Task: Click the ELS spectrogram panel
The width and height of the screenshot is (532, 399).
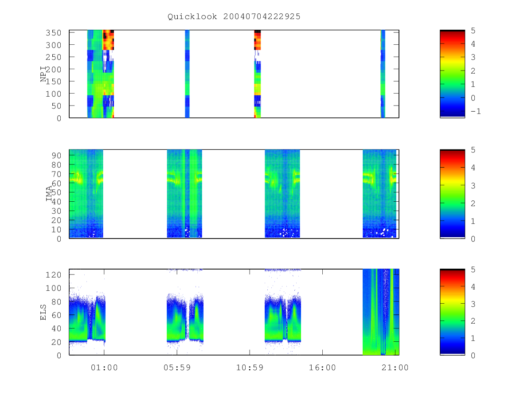Action: 234,312
